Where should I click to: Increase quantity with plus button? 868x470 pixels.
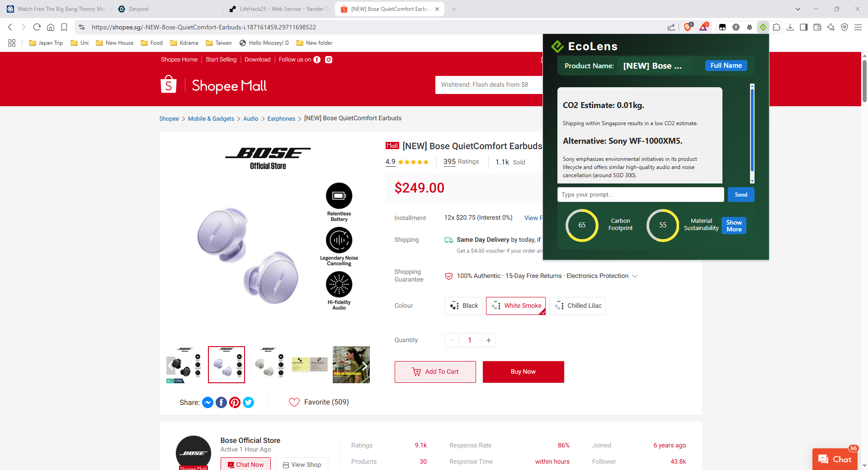(x=488, y=340)
